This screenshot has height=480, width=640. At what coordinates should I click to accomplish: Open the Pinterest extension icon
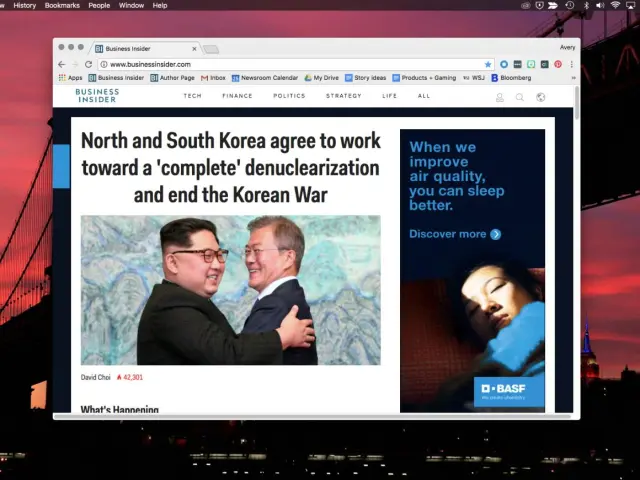pyautogui.click(x=558, y=64)
